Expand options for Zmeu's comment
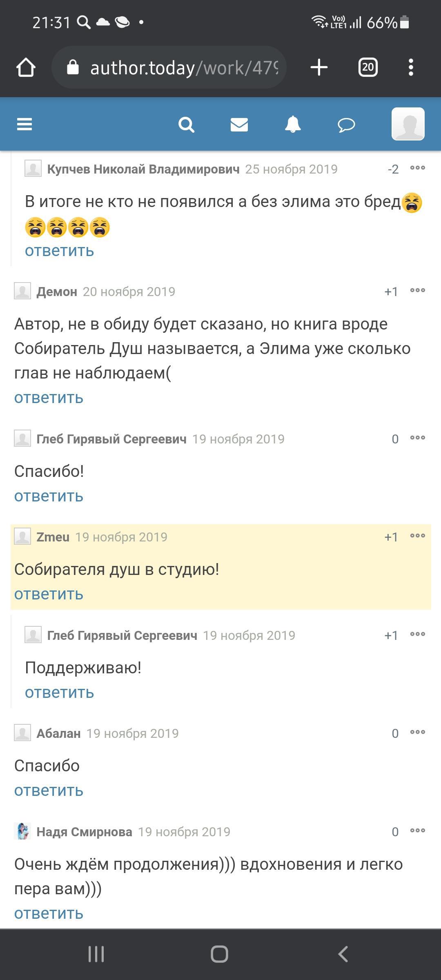Screen dimensions: 441x980 pyautogui.click(x=417, y=536)
